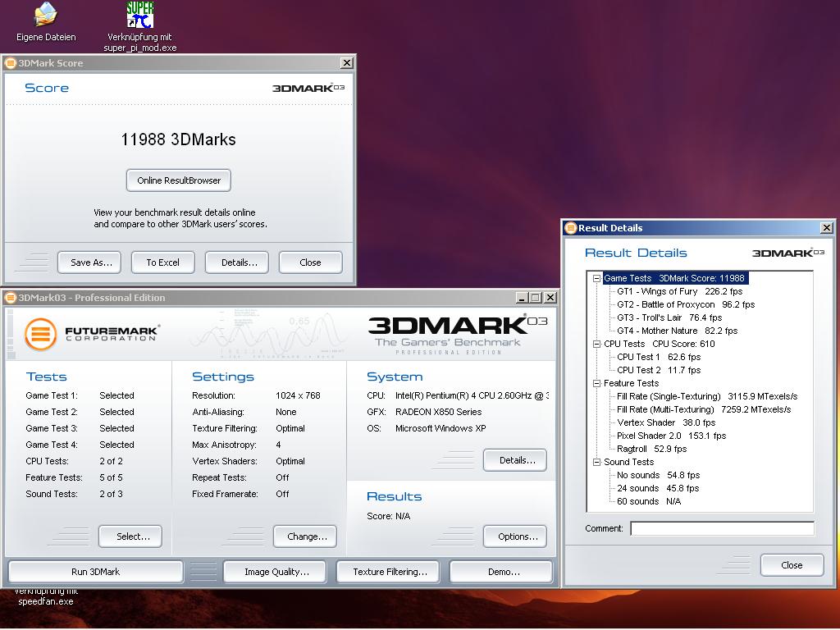The width and height of the screenshot is (840, 630).
Task: Select CPU Test 1 62.6 fps row
Action: pyautogui.click(x=659, y=358)
